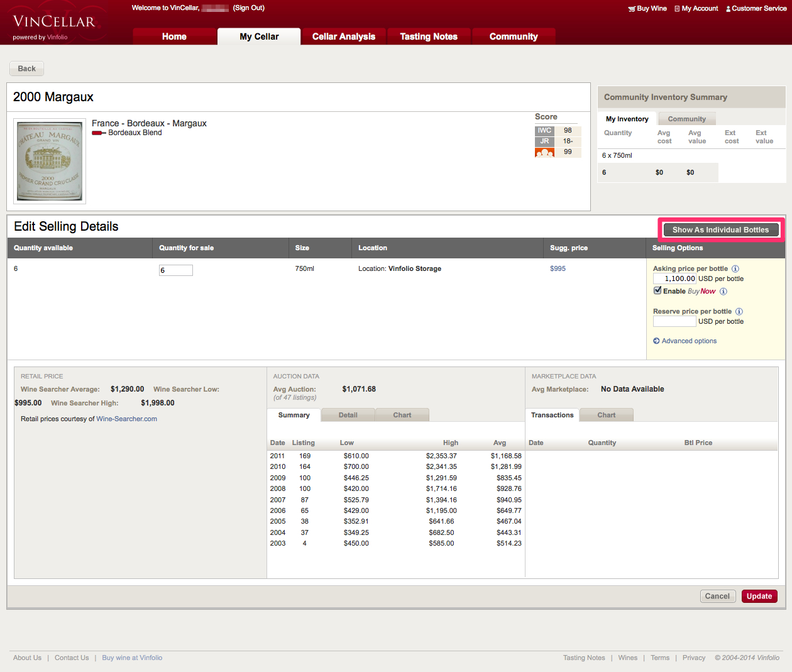Select the marketplace Transactions tab
The height and width of the screenshot is (672, 792).
[552, 415]
